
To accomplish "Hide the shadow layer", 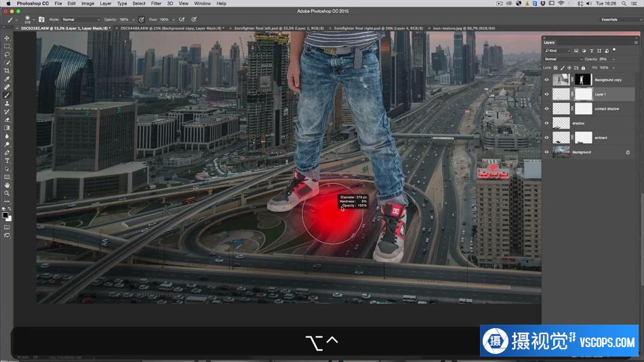I will 546,123.
